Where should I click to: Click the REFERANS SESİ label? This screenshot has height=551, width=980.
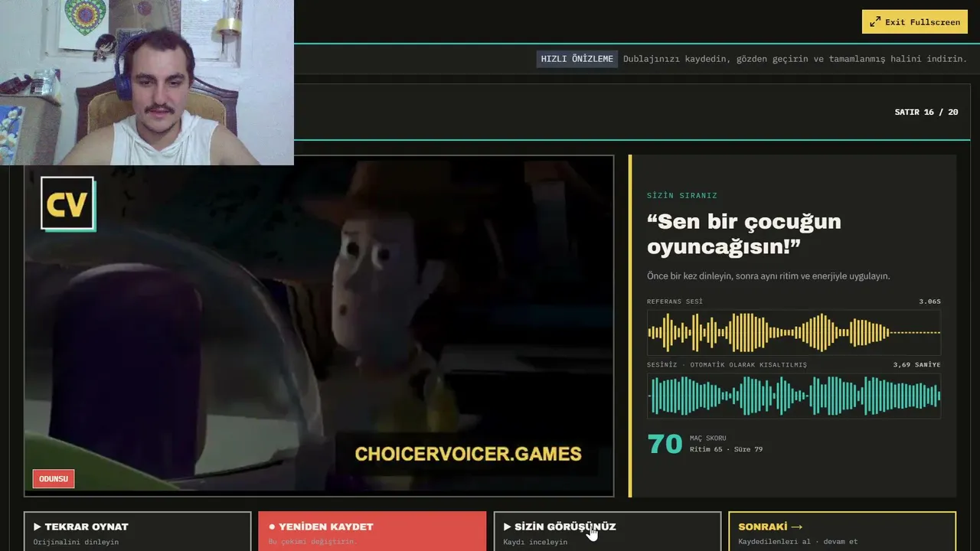(675, 302)
